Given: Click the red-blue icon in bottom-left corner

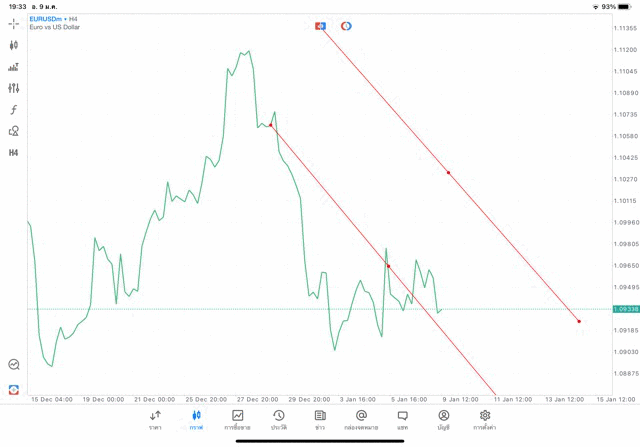Looking at the screenshot, I should point(14,390).
